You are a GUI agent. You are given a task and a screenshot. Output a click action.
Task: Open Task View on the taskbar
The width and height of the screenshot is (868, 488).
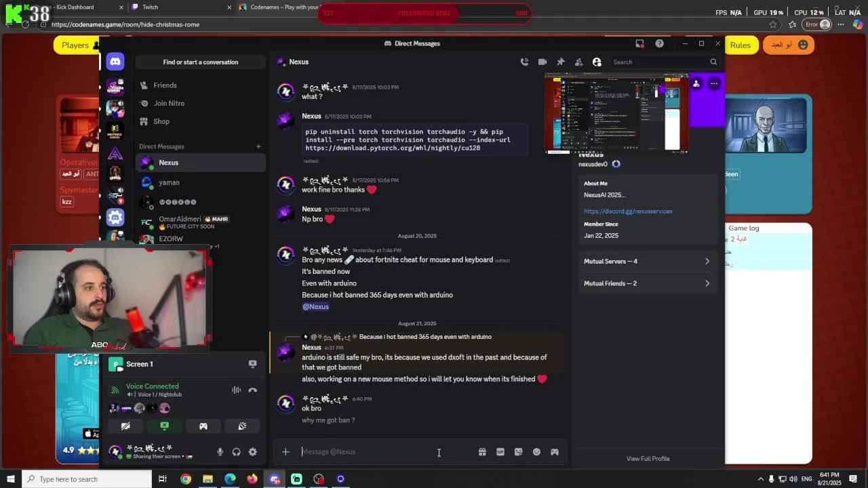[x=163, y=479]
